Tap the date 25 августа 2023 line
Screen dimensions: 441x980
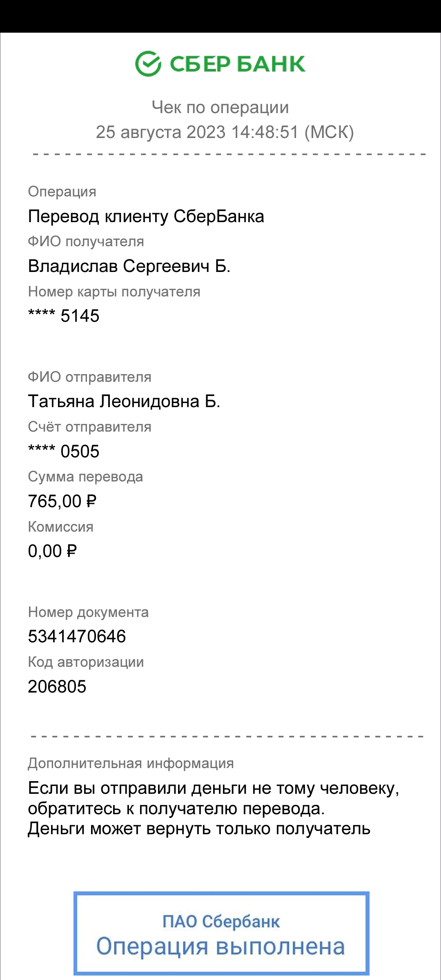pos(225,132)
